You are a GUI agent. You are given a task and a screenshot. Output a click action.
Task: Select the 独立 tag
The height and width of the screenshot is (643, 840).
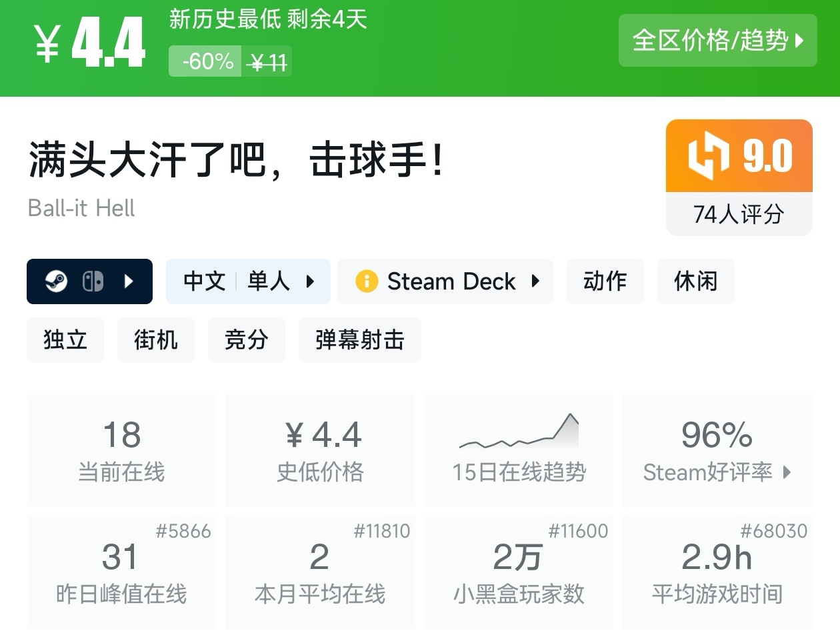(x=65, y=340)
